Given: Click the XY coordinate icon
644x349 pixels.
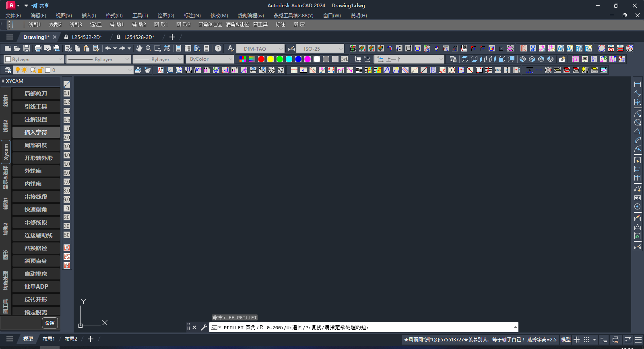Looking at the screenshot, I should click(x=611, y=48).
